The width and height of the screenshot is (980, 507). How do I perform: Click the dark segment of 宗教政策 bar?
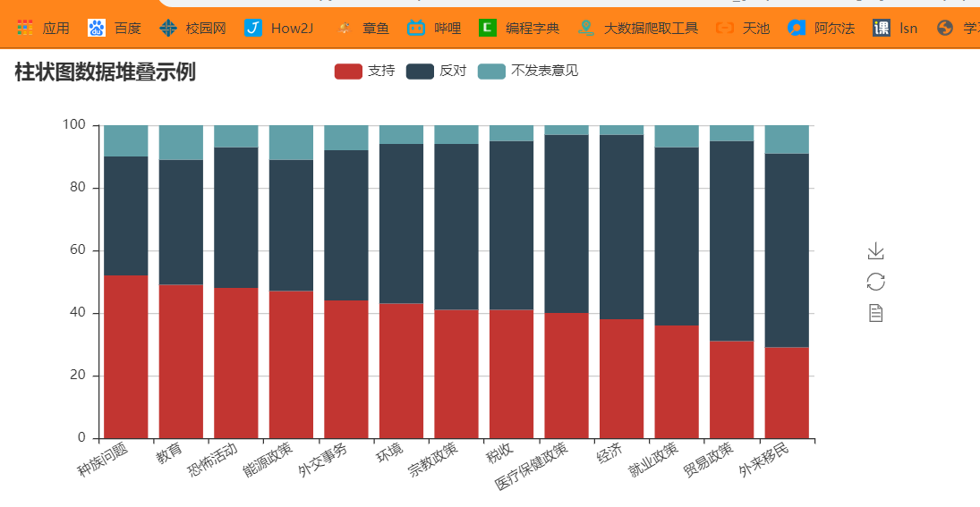pyautogui.click(x=456, y=226)
